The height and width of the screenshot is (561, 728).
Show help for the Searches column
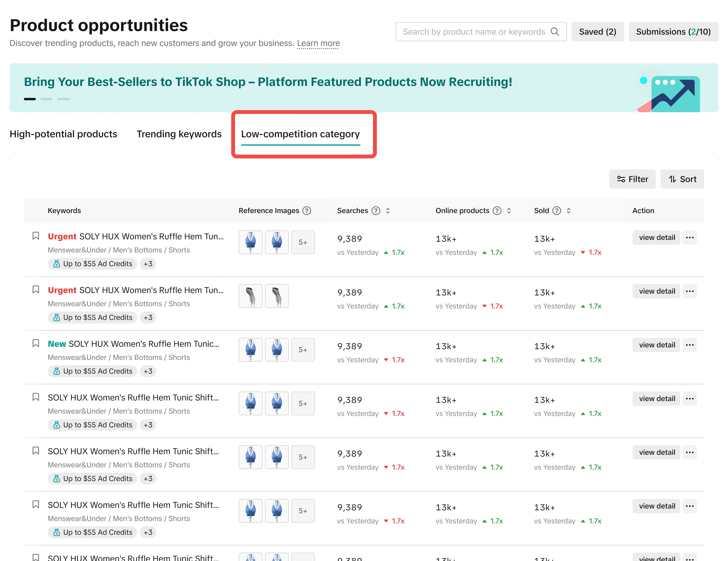[x=376, y=211]
